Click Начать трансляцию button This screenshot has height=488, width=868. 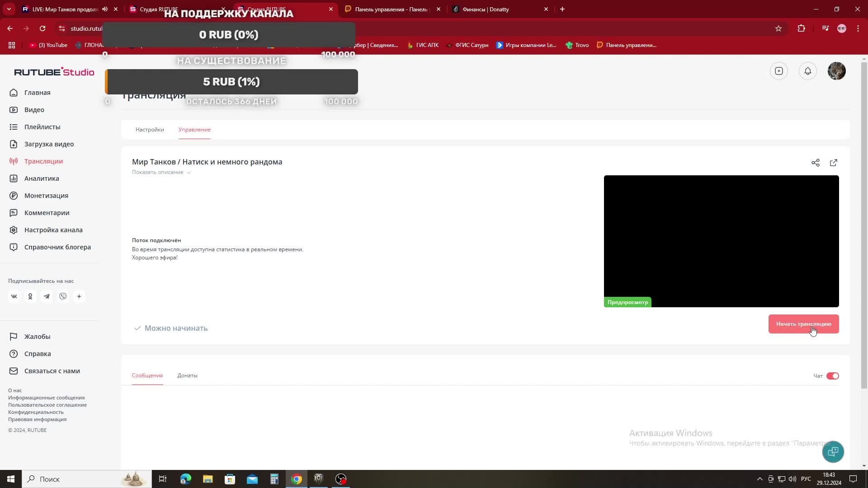pos(804,324)
